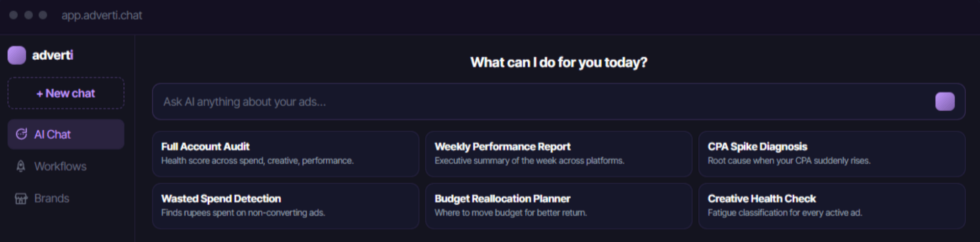Image resolution: width=980 pixels, height=242 pixels.
Task: Open the Budget Reallocation Planner card
Action: tap(559, 206)
